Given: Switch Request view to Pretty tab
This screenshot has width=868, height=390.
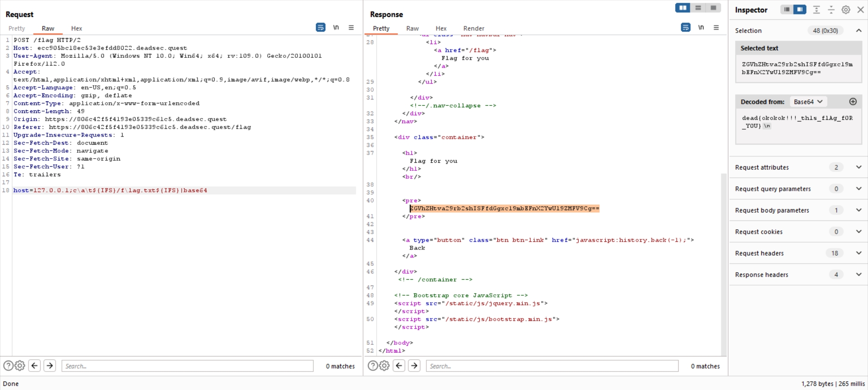Looking at the screenshot, I should coord(17,28).
